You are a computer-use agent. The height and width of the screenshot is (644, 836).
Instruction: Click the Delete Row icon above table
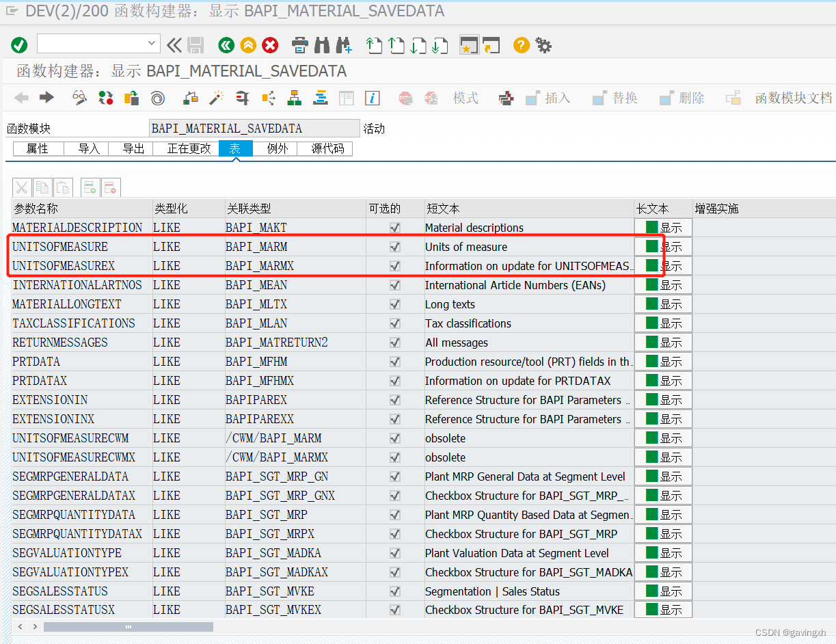pos(111,187)
